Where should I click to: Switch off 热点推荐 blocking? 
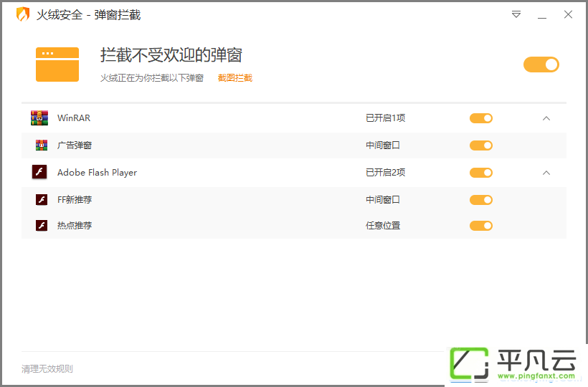coord(481,226)
